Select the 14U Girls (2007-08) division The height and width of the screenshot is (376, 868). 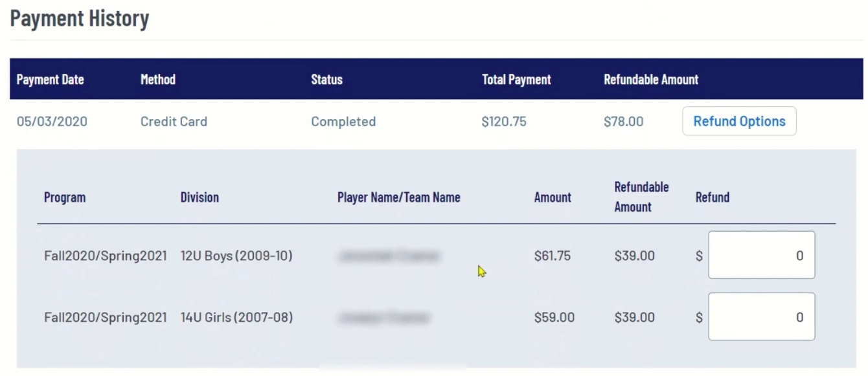(x=236, y=318)
